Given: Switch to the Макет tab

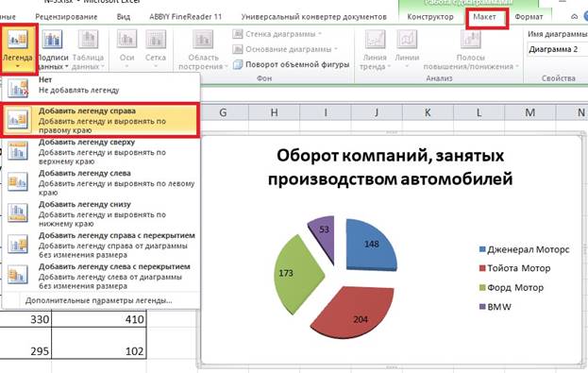Looking at the screenshot, I should pos(484,17).
